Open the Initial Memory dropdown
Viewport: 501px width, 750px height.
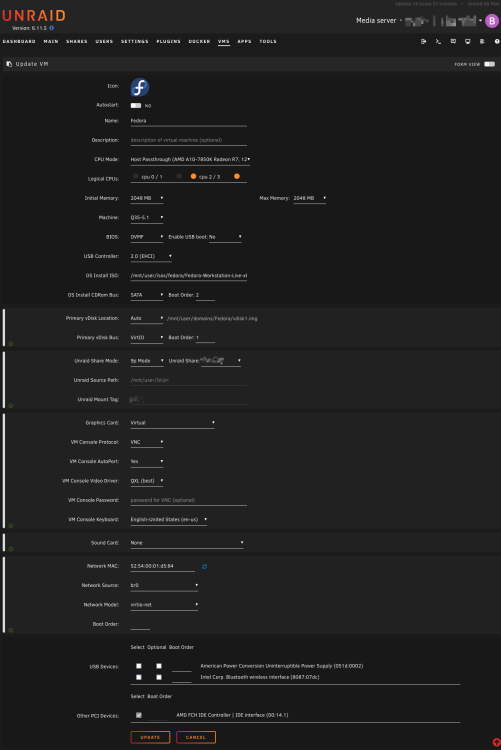pyautogui.click(x=146, y=198)
